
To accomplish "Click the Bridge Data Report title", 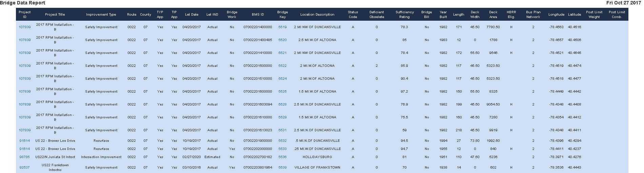I will pos(23,3).
